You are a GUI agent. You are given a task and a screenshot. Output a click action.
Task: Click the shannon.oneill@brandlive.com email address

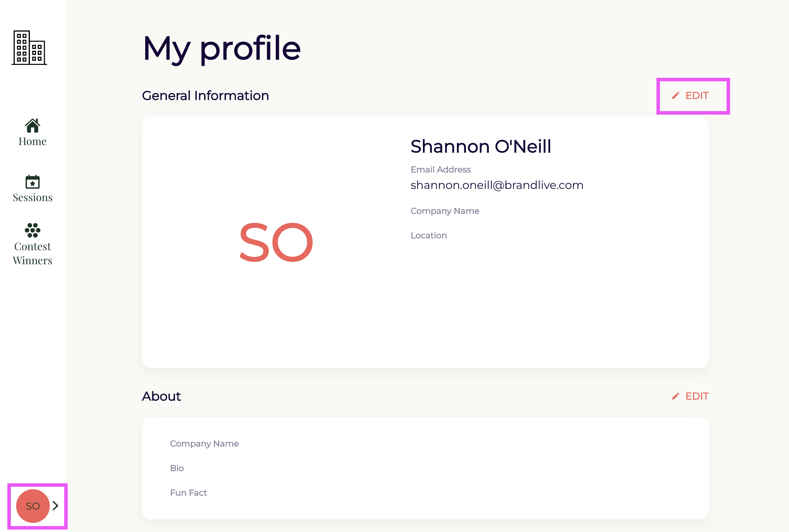pyautogui.click(x=497, y=185)
